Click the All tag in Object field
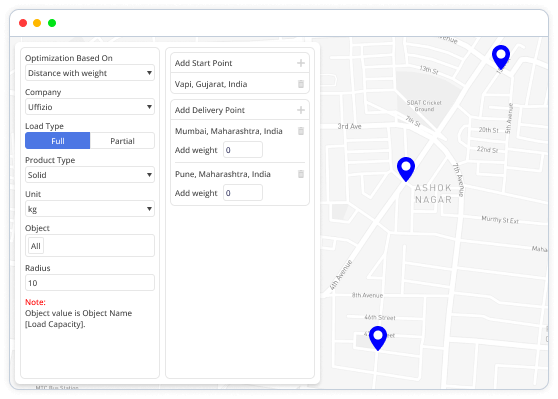The image size is (558, 399). [x=36, y=246]
